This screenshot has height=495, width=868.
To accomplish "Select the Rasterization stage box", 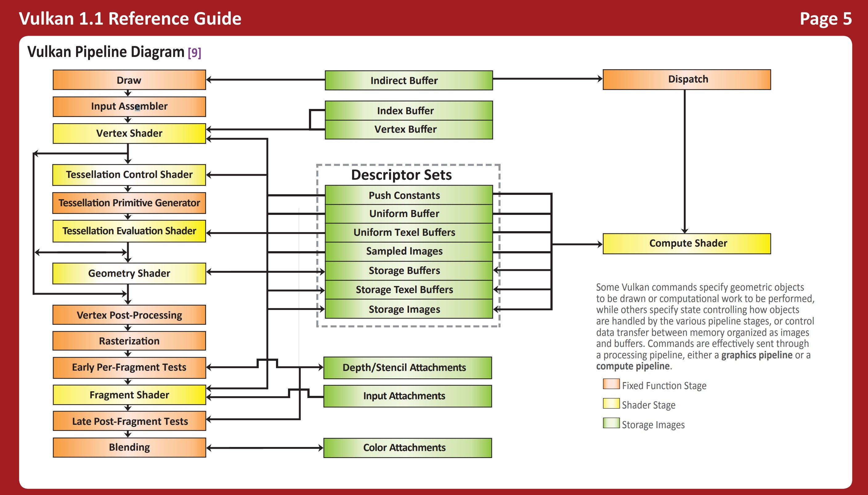I will point(129,341).
